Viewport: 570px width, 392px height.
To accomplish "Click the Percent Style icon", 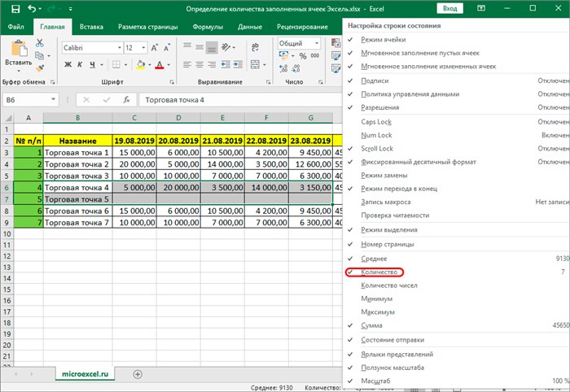I will [303, 56].
